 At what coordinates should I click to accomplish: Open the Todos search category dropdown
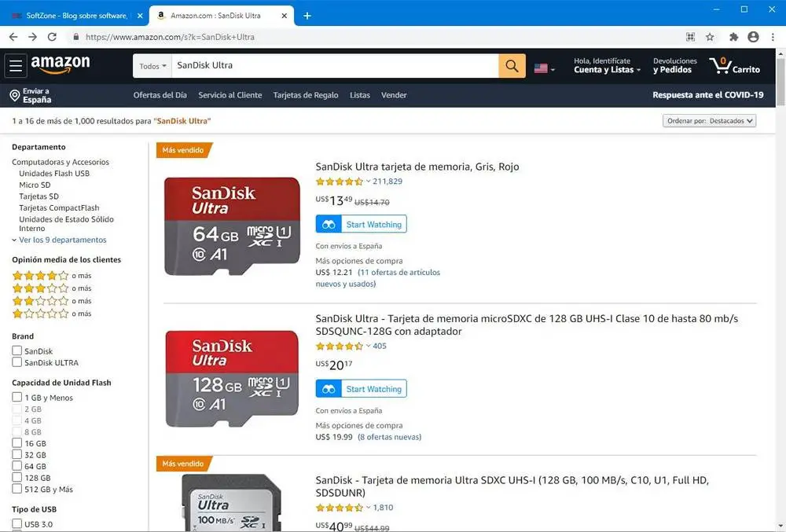(x=152, y=66)
